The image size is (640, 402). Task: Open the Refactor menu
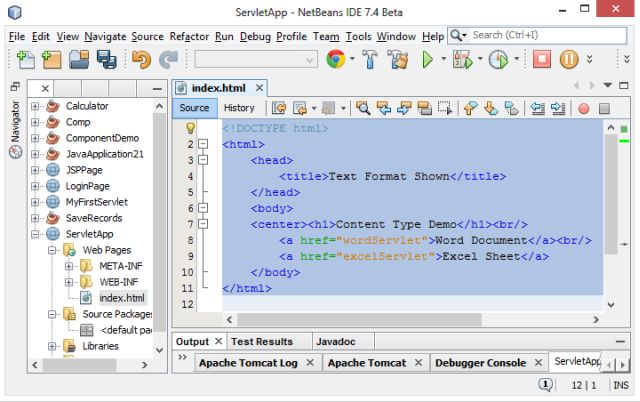189,37
